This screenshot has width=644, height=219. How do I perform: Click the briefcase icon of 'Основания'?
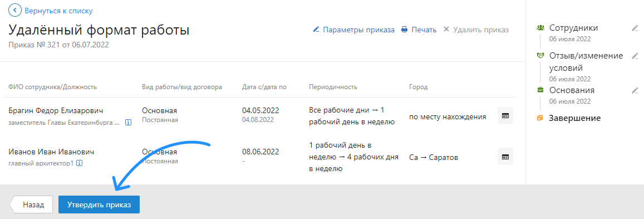point(540,90)
